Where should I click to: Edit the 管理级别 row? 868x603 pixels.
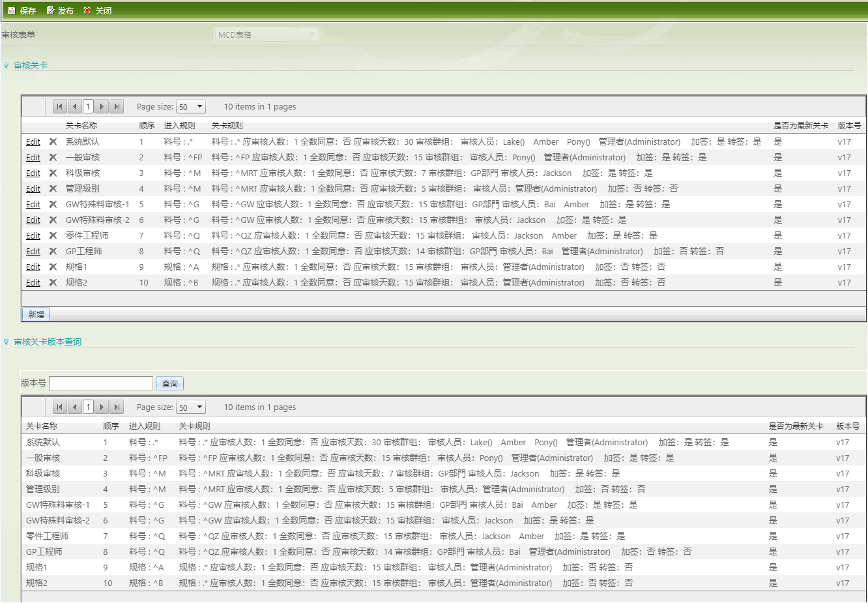tap(33, 188)
